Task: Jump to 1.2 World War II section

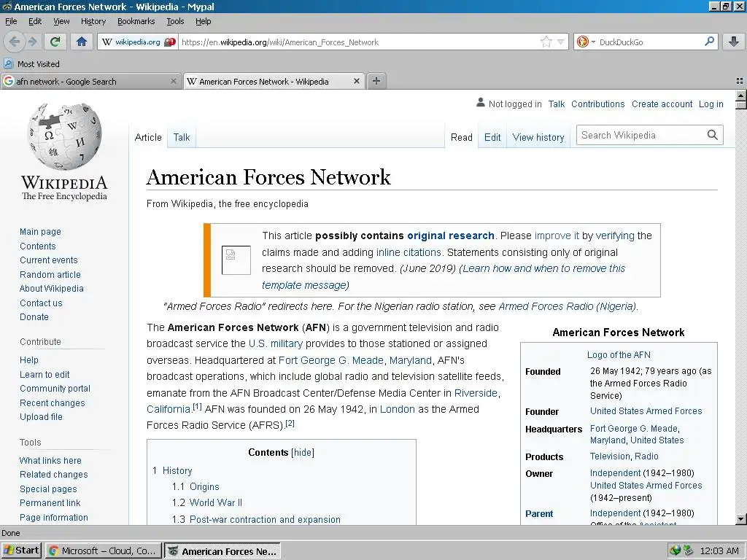Action: pyautogui.click(x=206, y=502)
